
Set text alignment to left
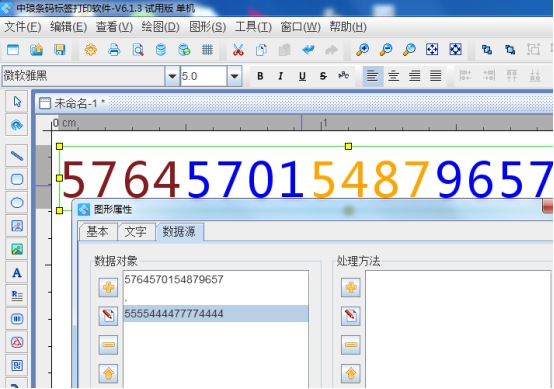click(x=372, y=76)
